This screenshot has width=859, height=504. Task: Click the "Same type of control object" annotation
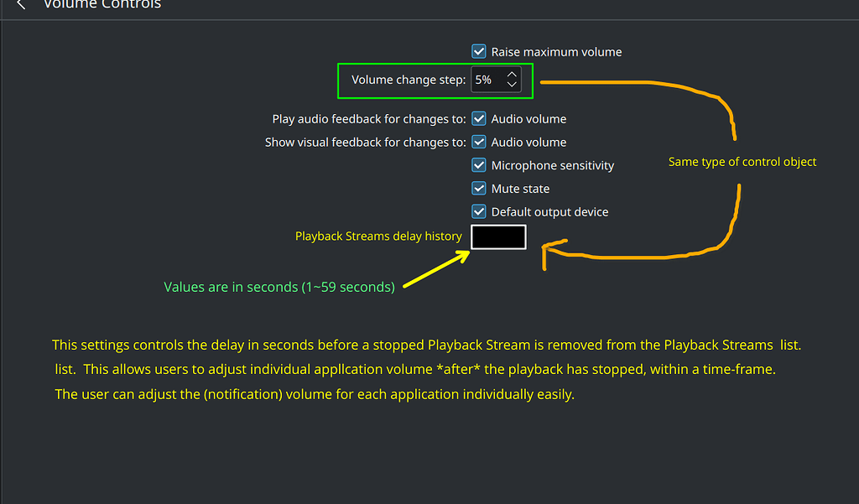[742, 162]
